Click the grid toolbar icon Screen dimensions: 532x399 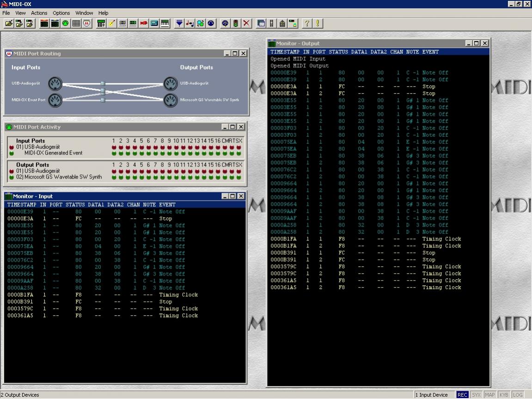click(76, 24)
